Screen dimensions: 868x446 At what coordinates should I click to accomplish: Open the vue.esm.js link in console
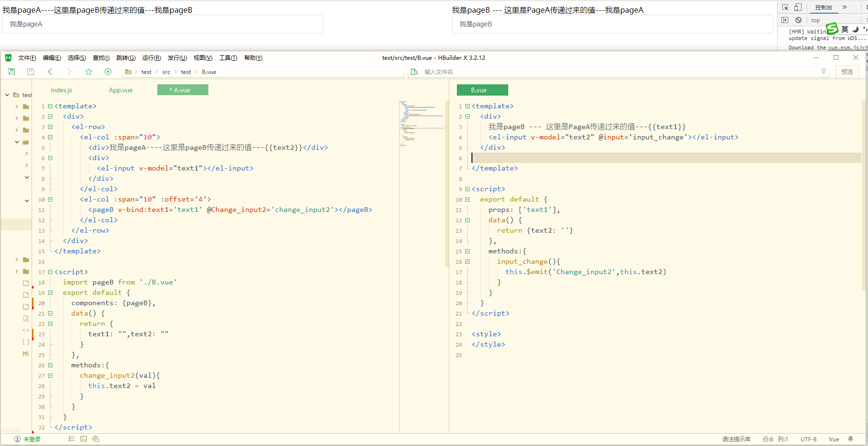[x=847, y=48]
